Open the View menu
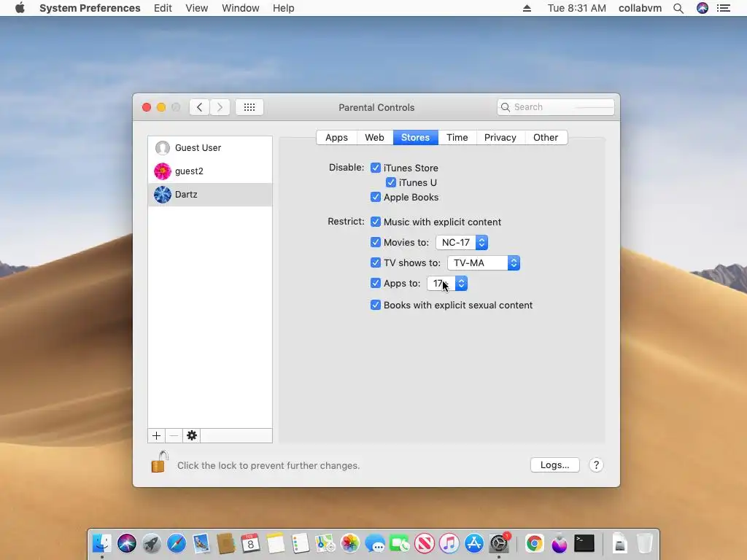 197,8
